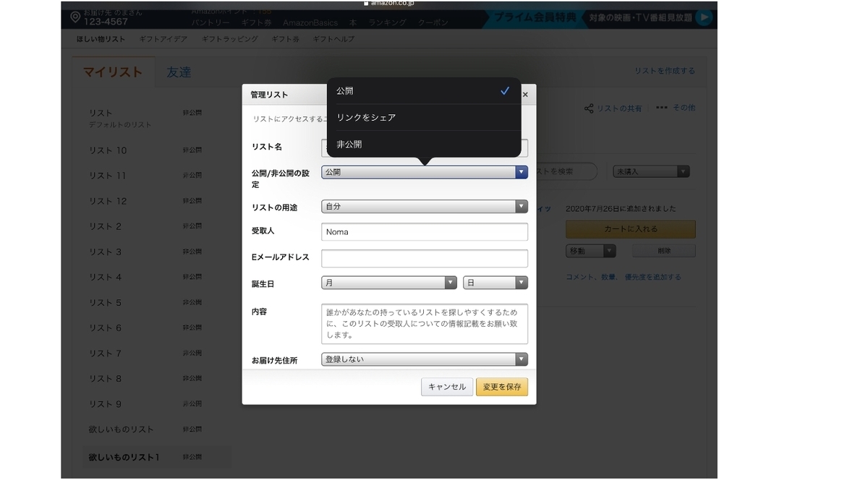Open ランキング in the top navigation
Image resolution: width=868 pixels, height=488 pixels.
388,22
